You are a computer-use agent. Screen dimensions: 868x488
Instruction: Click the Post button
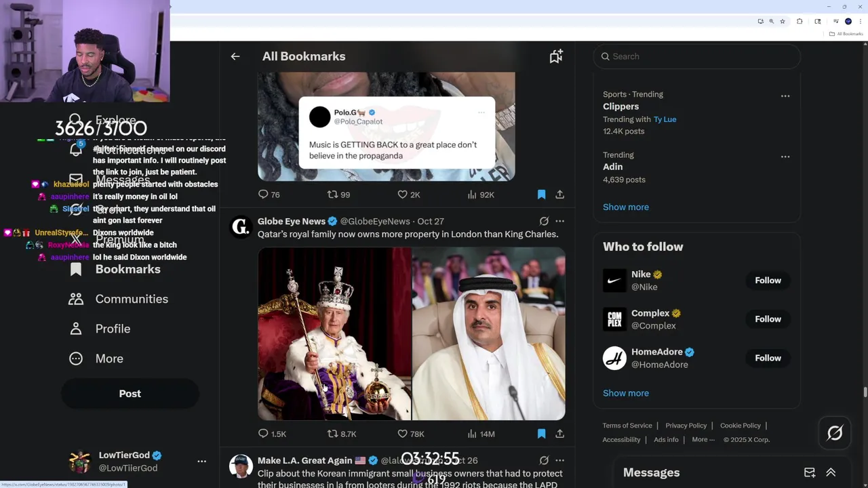pyautogui.click(x=130, y=393)
